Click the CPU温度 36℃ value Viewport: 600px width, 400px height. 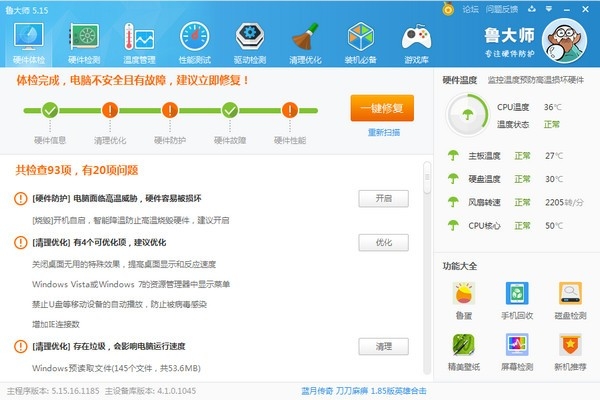point(553,107)
